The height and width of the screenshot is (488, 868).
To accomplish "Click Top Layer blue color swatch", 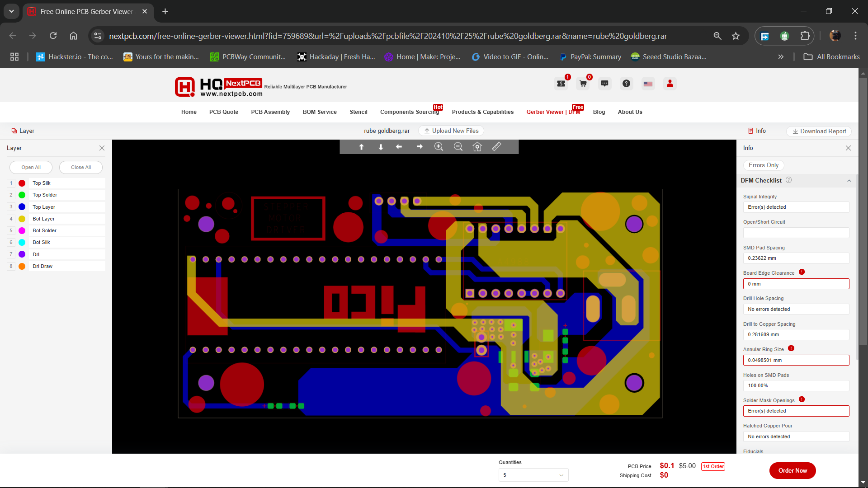I will coord(22,207).
